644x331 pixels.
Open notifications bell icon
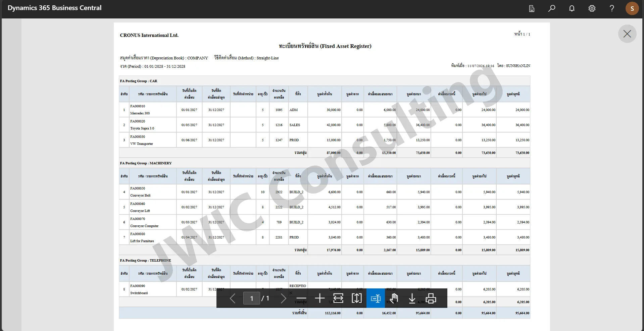click(572, 9)
